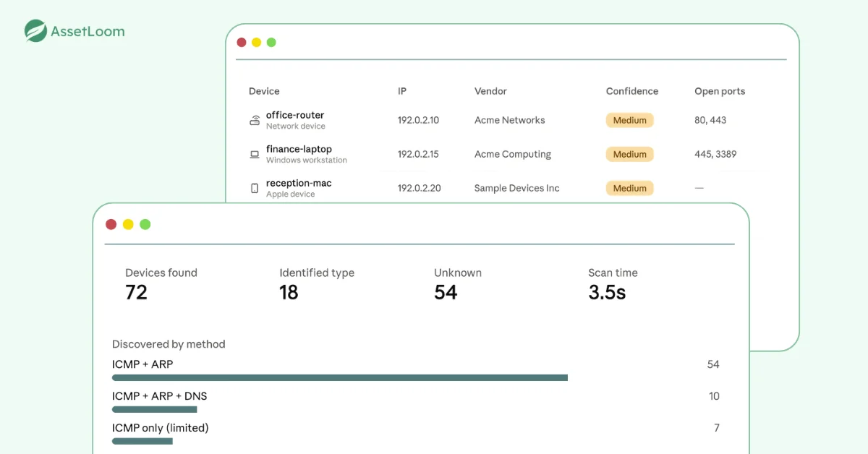The height and width of the screenshot is (454, 868).
Task: Click the Apple device subtitle
Action: click(x=291, y=194)
